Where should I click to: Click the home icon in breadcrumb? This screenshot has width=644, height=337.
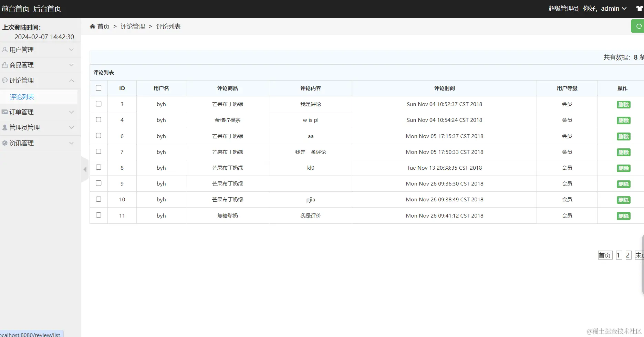pos(92,27)
